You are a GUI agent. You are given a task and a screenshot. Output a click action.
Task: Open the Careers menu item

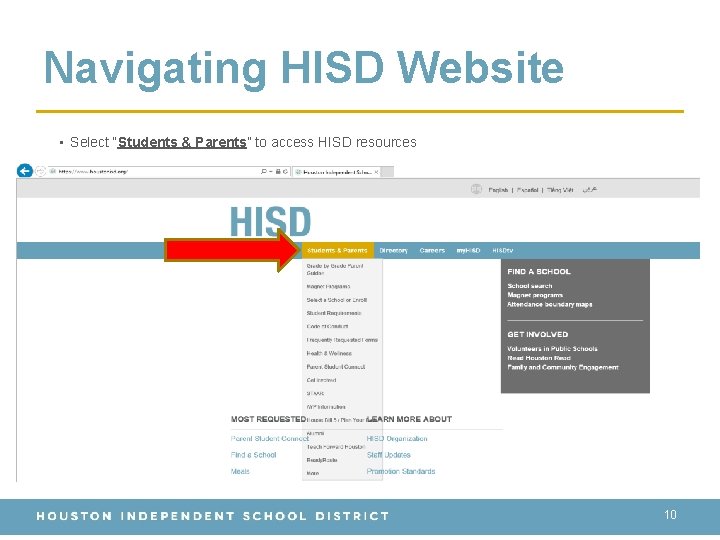(432, 250)
